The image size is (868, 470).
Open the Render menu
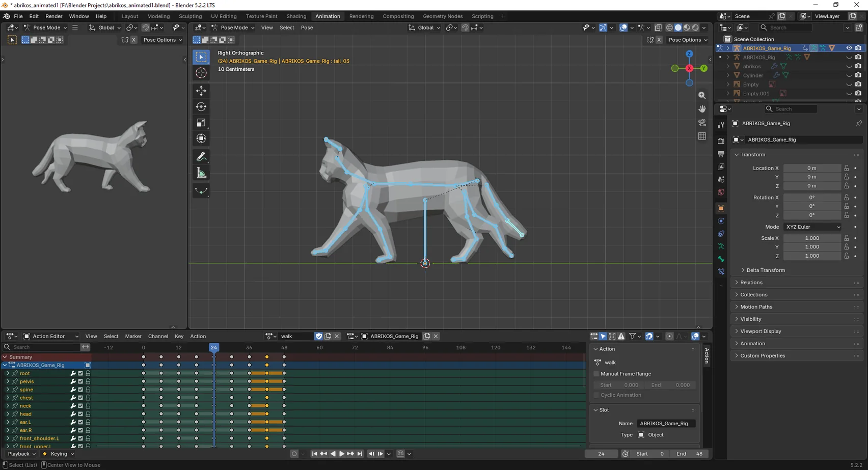coord(54,16)
